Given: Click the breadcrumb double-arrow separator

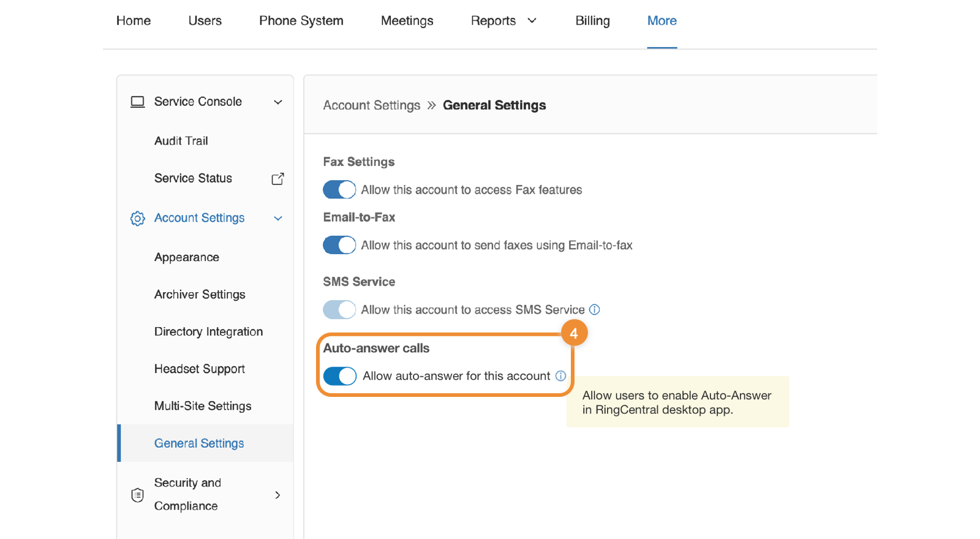Looking at the screenshot, I should pyautogui.click(x=432, y=105).
